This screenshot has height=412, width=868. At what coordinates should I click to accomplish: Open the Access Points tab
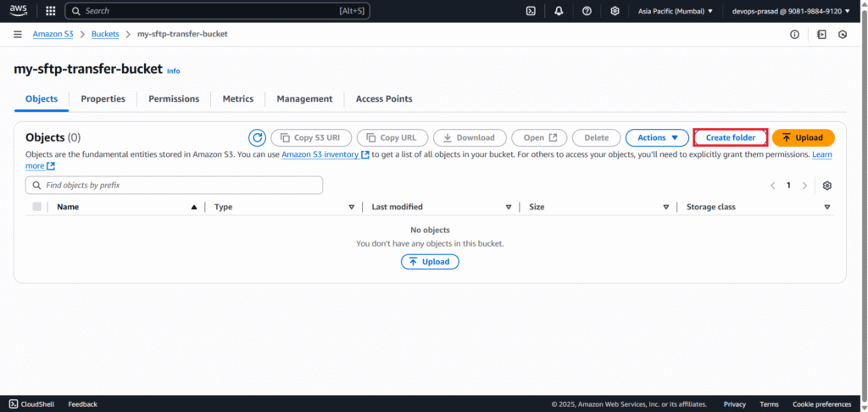[x=384, y=98]
